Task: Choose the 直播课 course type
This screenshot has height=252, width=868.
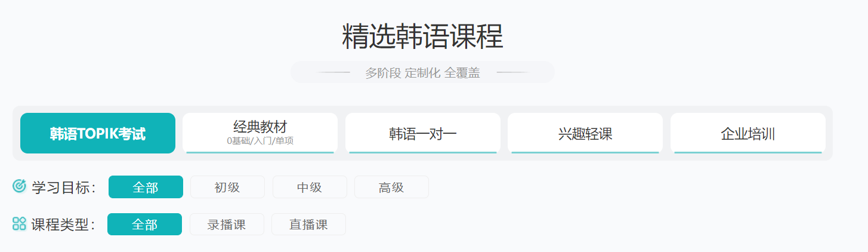Action: pos(308,225)
